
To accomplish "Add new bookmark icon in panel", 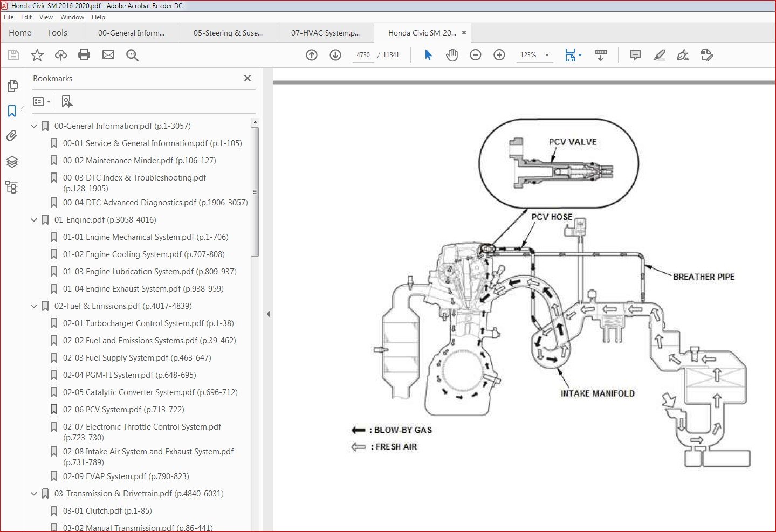I will (x=67, y=101).
